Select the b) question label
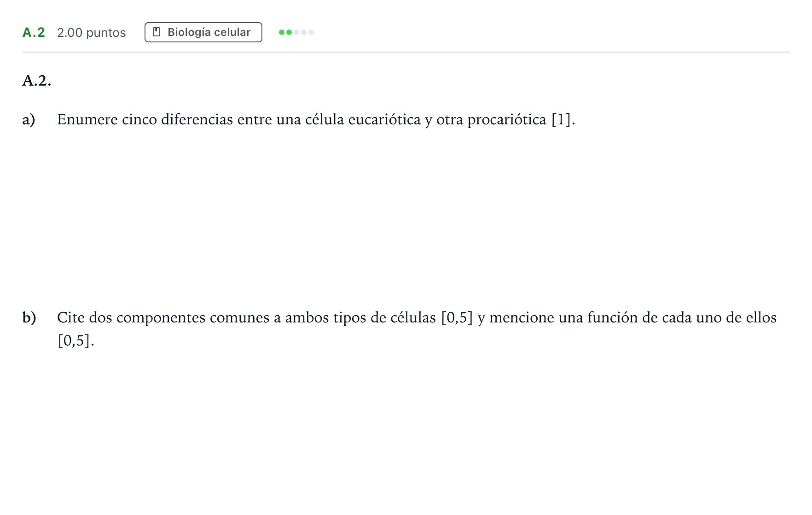Image resolution: width=812 pixels, height=515 pixels. pos(29,317)
